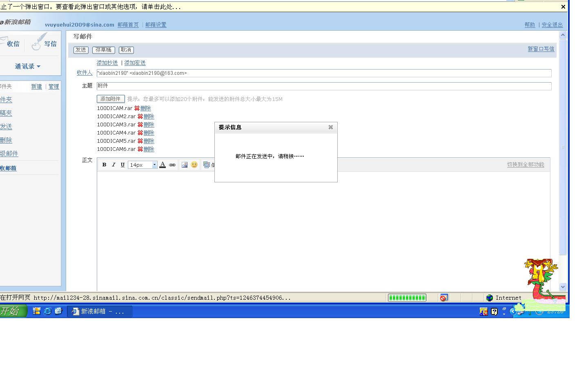Open 写信 to compose mail
Viewport: 588px width, 368px height.
(x=45, y=43)
